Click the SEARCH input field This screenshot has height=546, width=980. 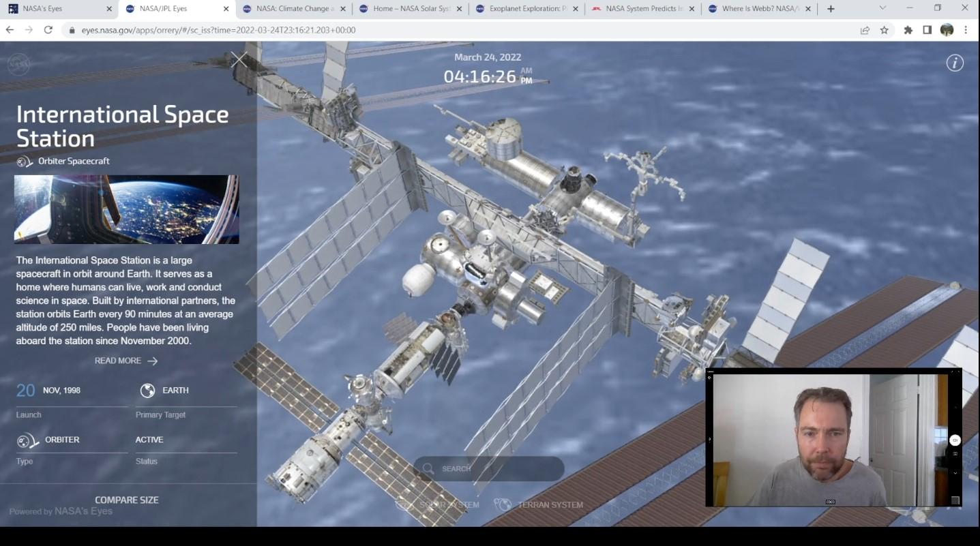(x=489, y=469)
